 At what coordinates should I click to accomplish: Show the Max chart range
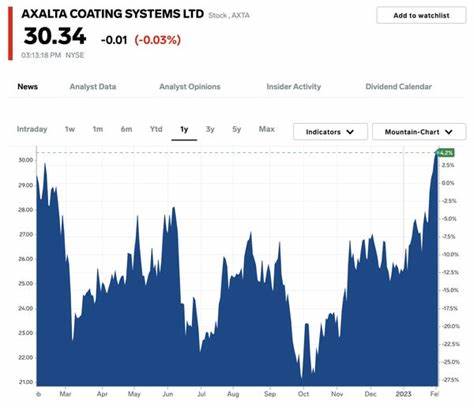tap(267, 129)
